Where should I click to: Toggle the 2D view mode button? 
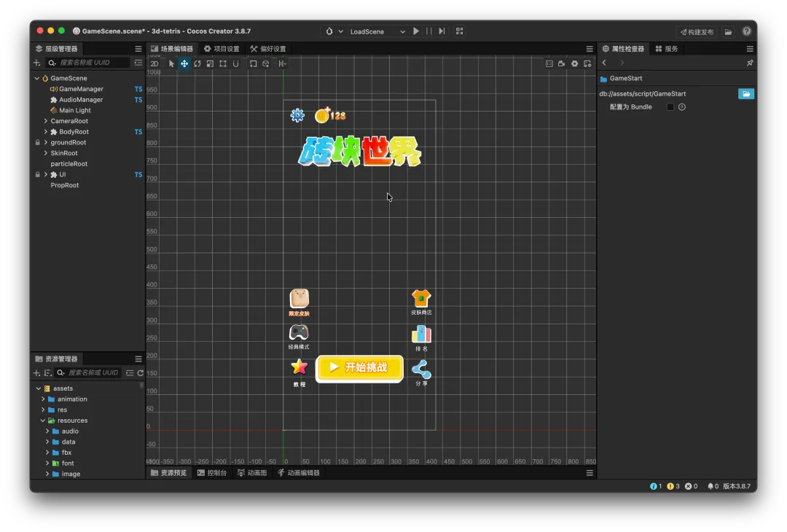154,64
